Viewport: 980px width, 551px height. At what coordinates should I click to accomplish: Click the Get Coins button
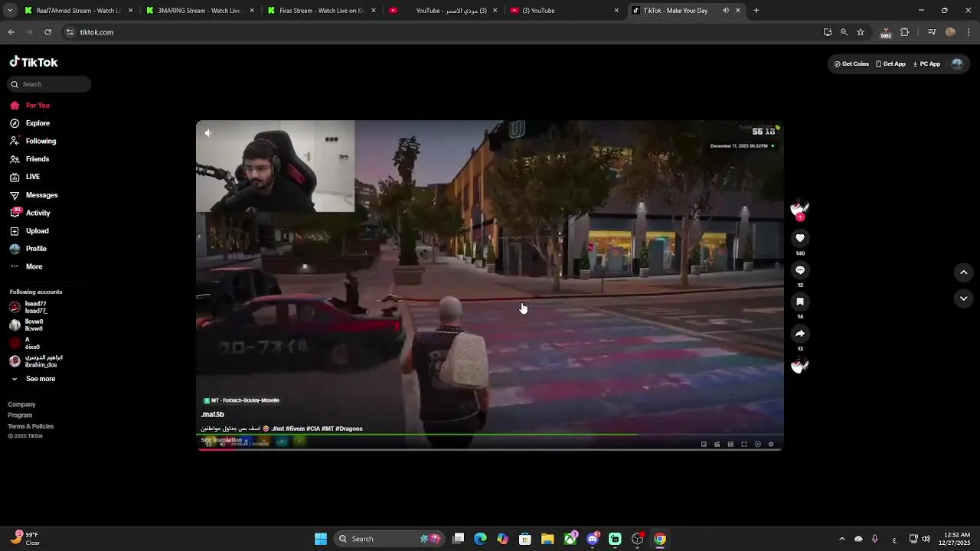point(851,64)
